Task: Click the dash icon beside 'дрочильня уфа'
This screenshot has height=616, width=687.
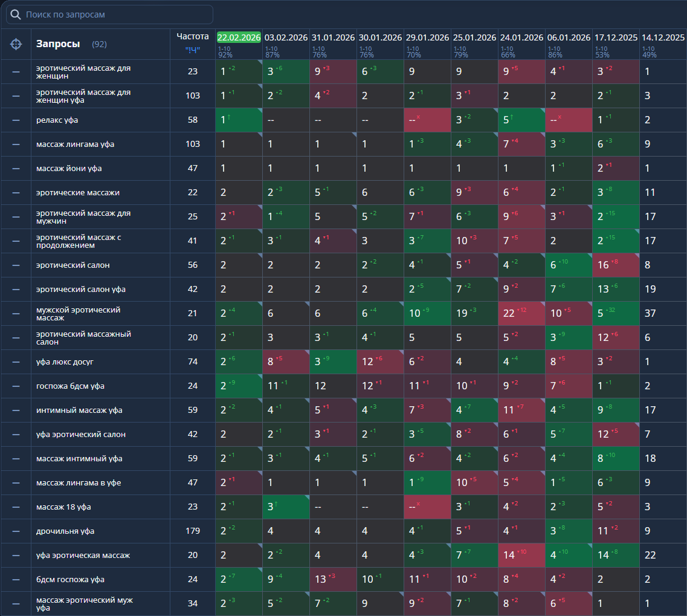Action: click(16, 531)
